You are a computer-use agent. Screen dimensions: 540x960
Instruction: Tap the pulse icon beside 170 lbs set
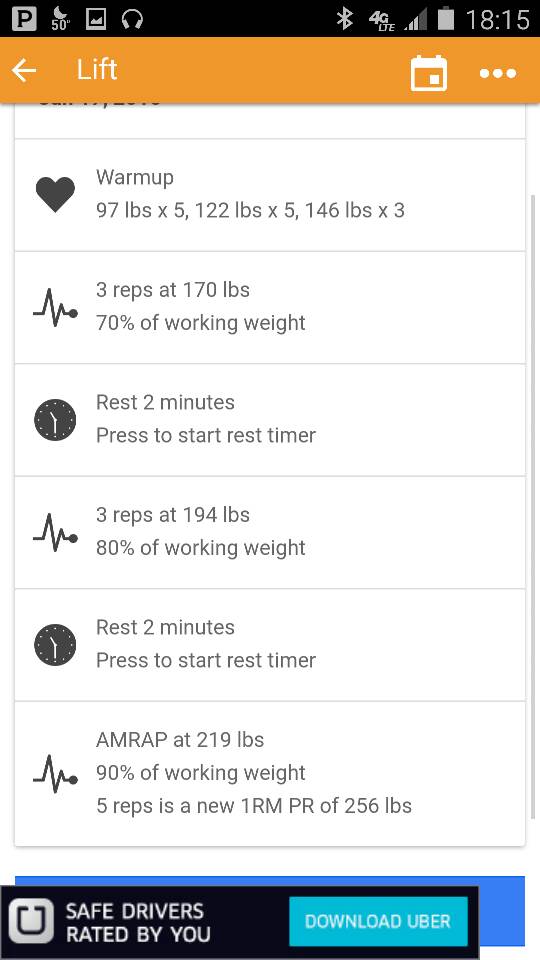point(55,307)
